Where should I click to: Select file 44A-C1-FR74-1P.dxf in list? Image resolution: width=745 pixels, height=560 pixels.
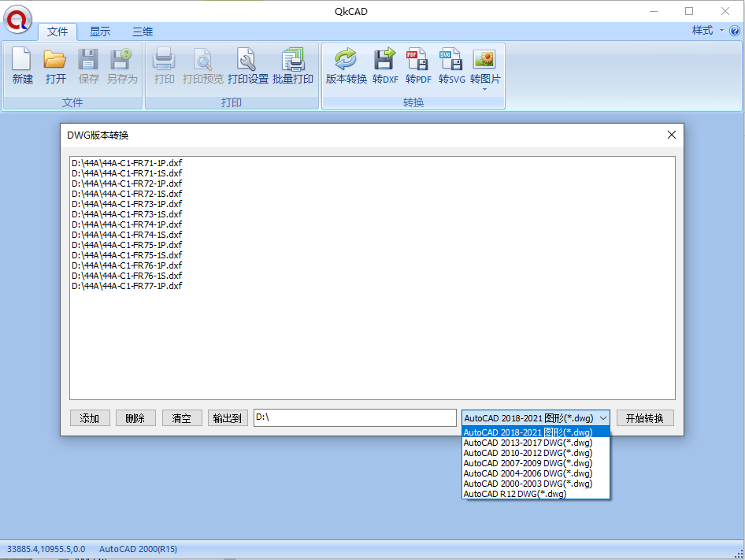127,224
